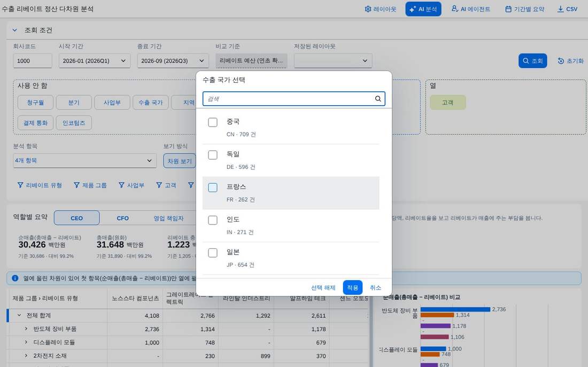
Task: Check the 일본 country checkbox
Action: pos(213,253)
